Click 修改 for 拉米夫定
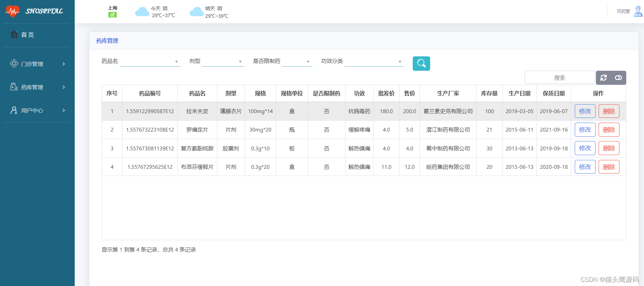This screenshot has width=644, height=286. (585, 111)
